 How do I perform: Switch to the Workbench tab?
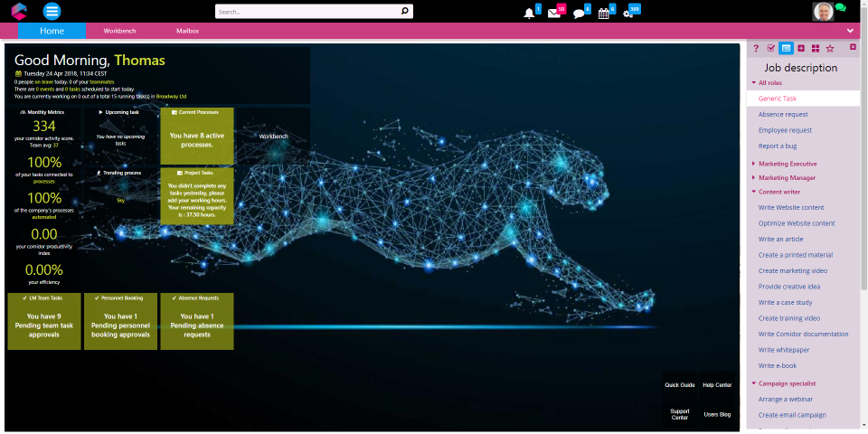(x=119, y=31)
